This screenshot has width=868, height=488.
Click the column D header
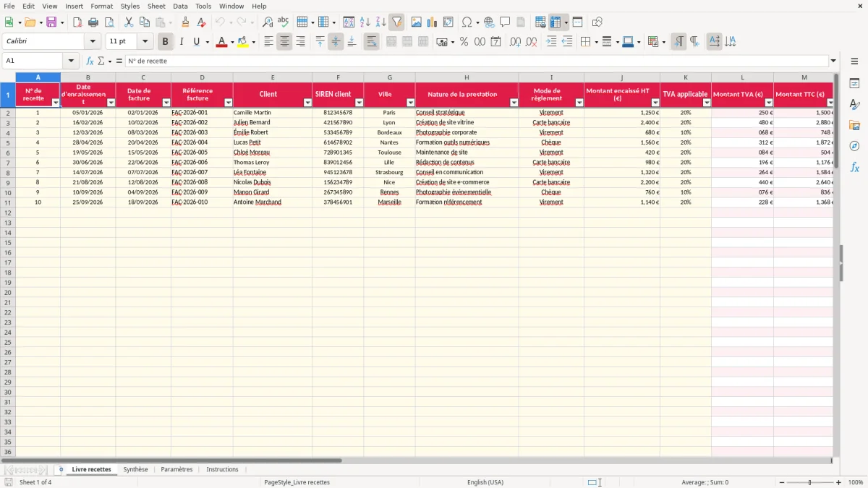pos(202,77)
